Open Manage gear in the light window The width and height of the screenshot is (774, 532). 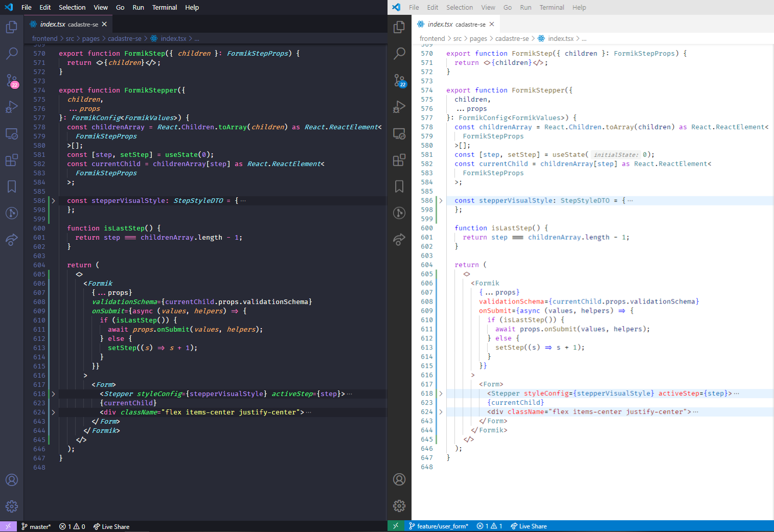point(399,506)
